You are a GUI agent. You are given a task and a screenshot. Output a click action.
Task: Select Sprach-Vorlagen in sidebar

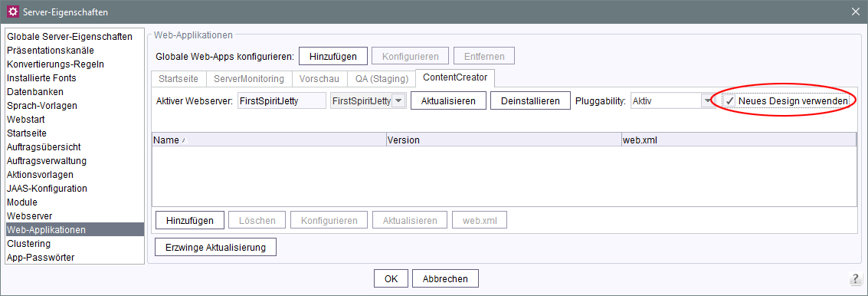75,105
